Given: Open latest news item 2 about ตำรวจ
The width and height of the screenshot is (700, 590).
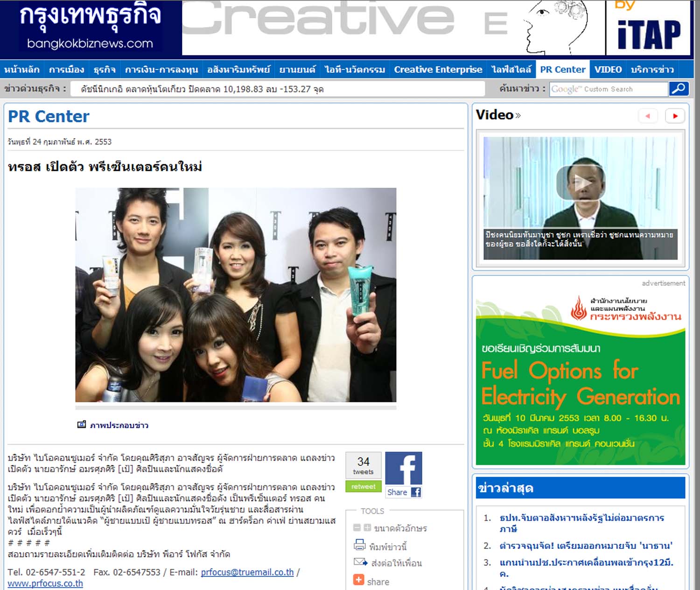Looking at the screenshot, I should point(586,546).
